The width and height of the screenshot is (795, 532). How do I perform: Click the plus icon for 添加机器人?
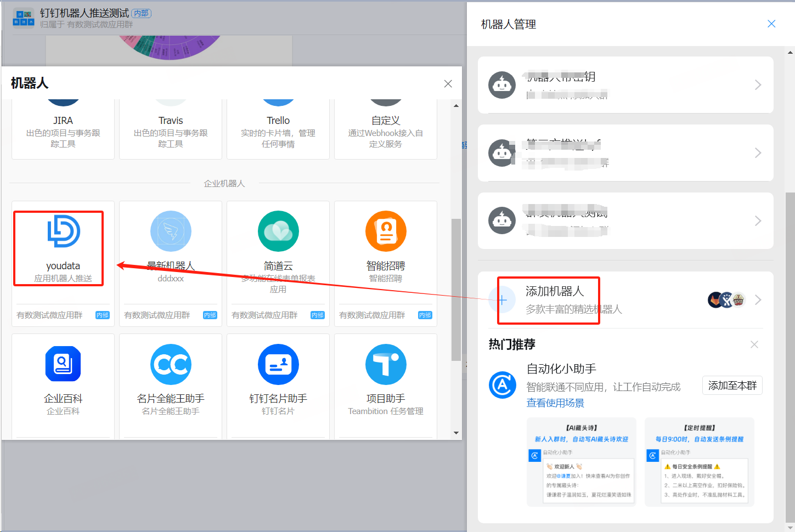point(502,300)
